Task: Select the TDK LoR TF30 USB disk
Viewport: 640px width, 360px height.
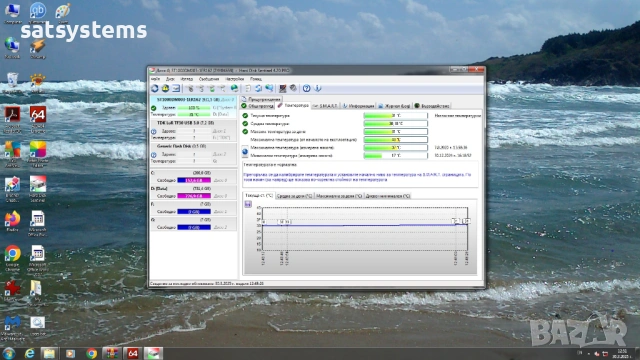Action: tap(194, 130)
